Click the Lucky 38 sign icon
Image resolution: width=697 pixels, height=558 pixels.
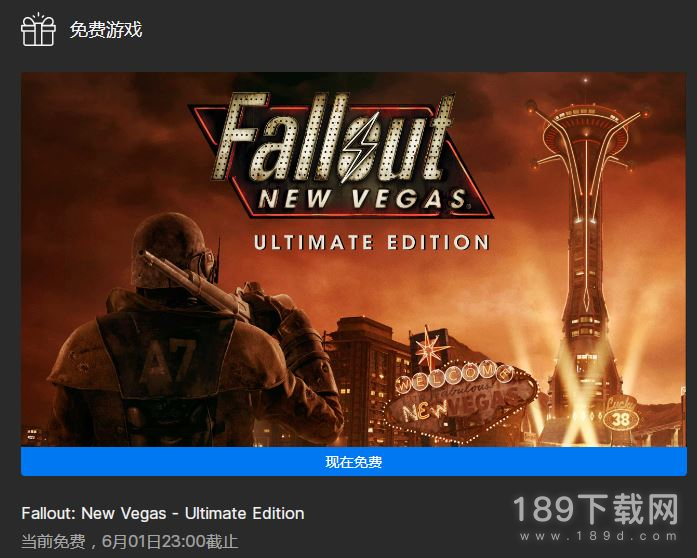point(621,414)
